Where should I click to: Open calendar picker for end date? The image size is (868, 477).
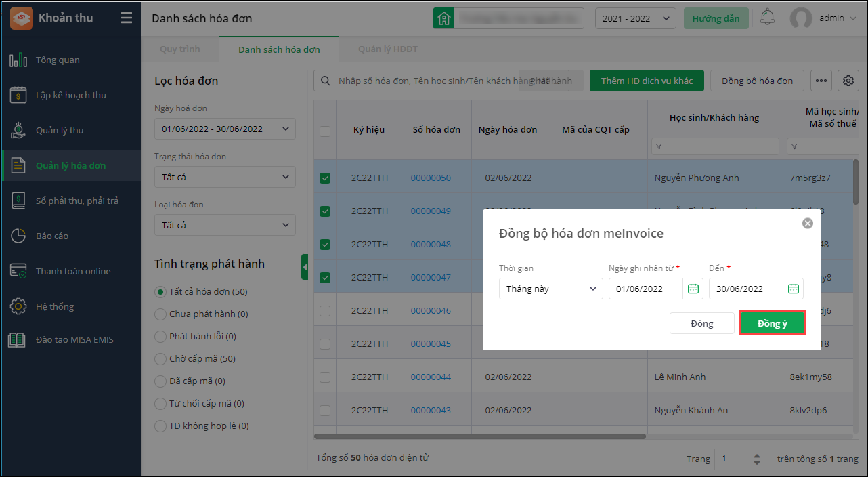[793, 289]
